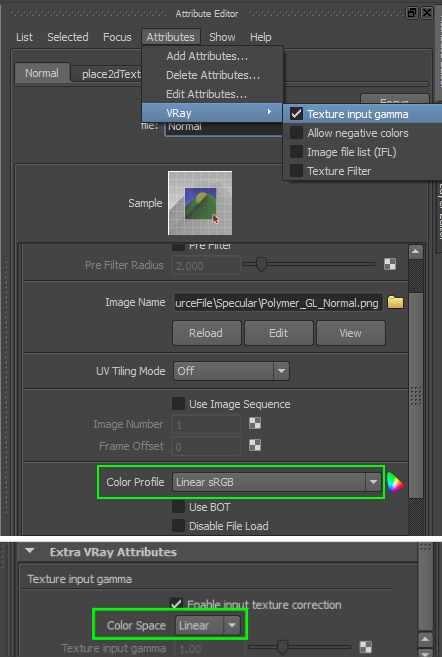The image size is (442, 658).
Task: Click checker map button next to Image Number
Action: point(255,423)
